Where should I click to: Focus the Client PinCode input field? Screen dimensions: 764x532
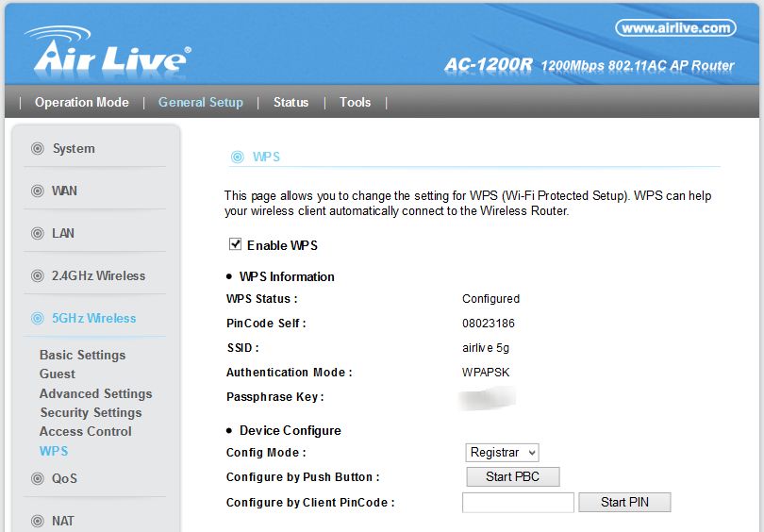[x=518, y=502]
